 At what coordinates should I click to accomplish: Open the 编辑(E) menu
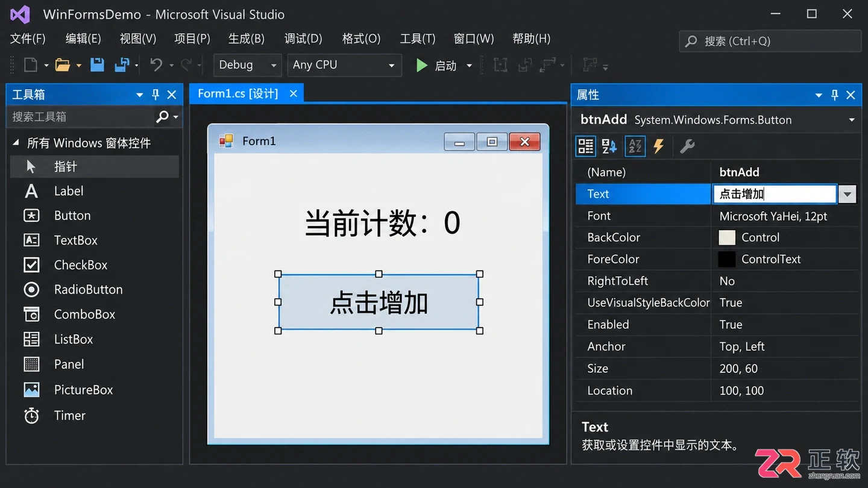pos(83,39)
